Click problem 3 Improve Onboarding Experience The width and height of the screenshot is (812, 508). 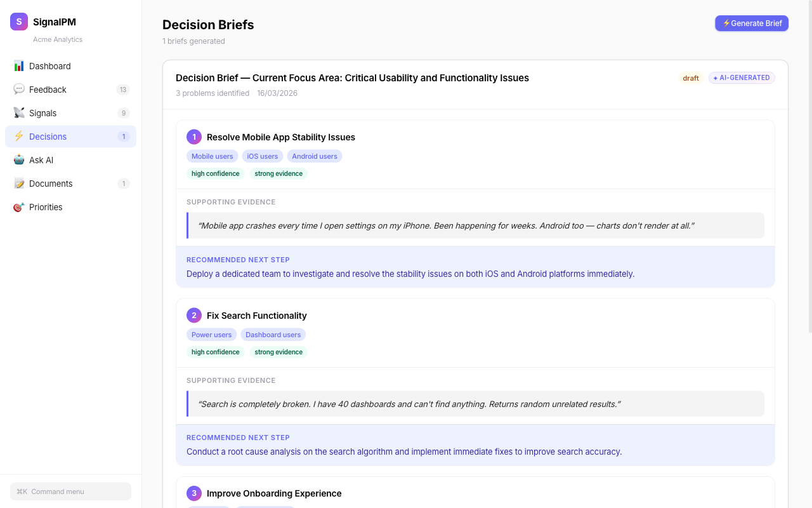[275, 493]
